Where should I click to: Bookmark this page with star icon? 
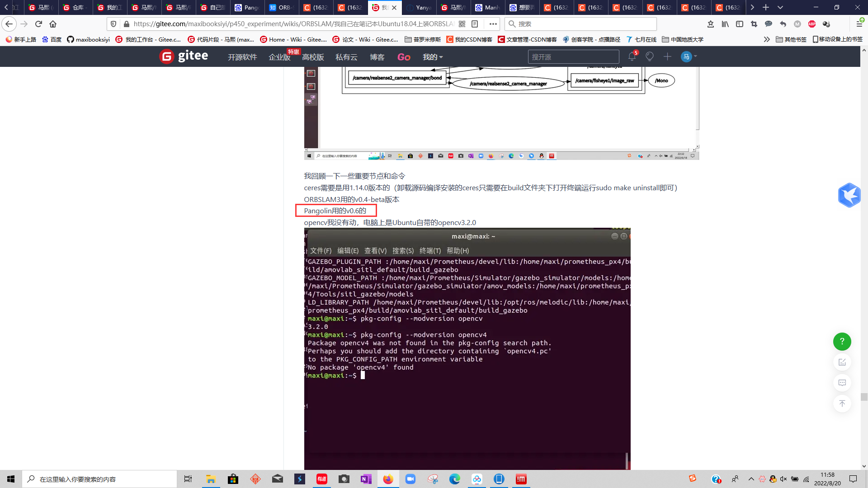pos(711,24)
